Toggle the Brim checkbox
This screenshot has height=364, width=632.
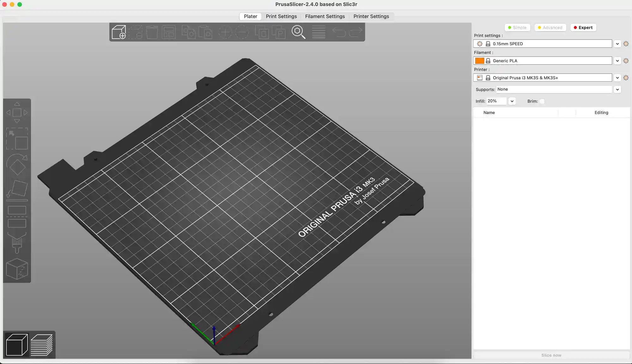coord(542,101)
